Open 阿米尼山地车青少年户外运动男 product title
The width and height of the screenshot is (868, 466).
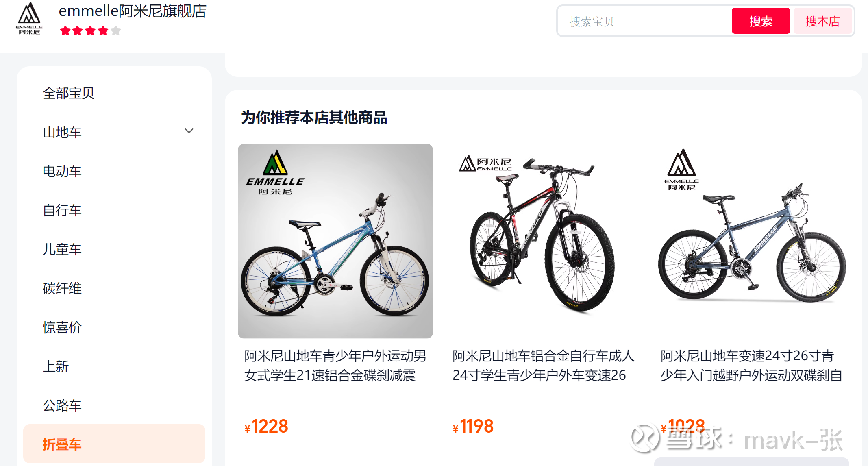pyautogui.click(x=335, y=356)
